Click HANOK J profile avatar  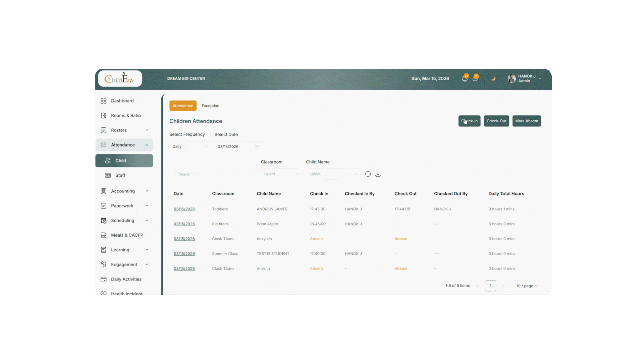(512, 78)
